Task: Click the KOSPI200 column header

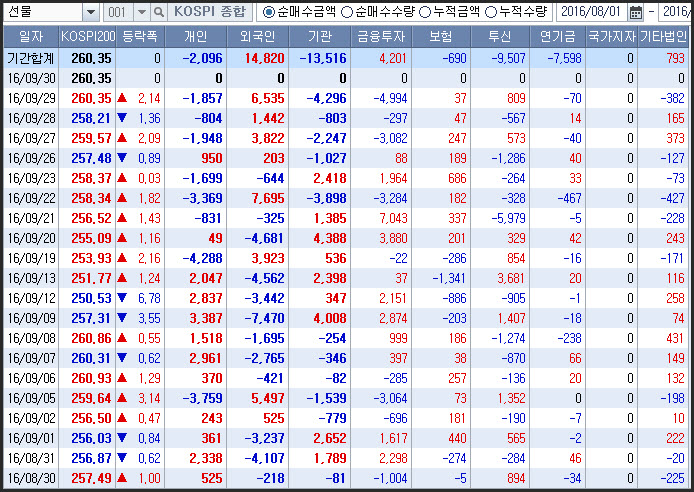Action: click(87, 37)
